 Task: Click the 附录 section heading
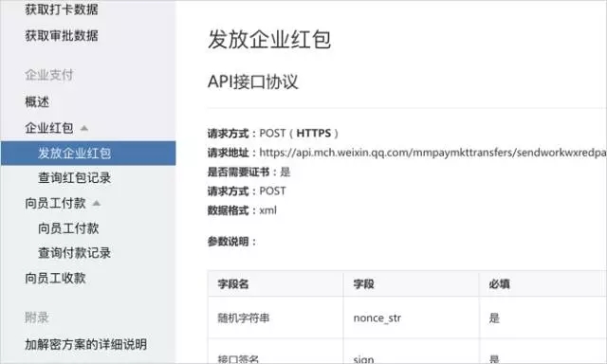coord(37,318)
